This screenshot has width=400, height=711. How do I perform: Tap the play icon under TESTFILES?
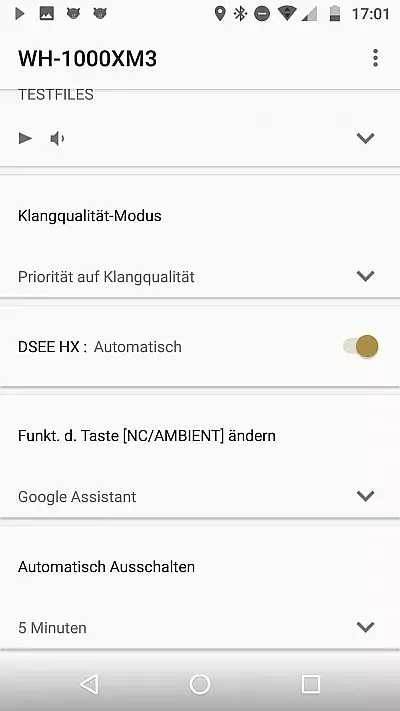25,138
